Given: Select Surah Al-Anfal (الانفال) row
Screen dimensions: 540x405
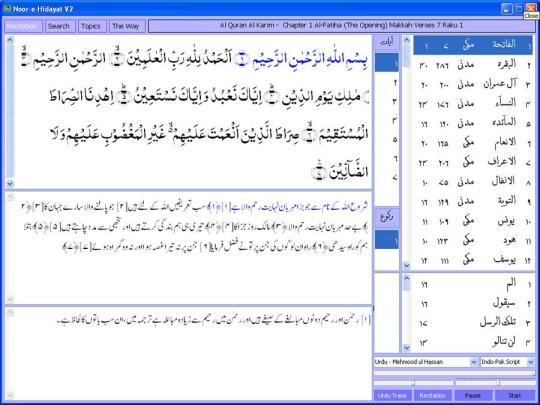Looking at the screenshot, I should [x=473, y=182].
